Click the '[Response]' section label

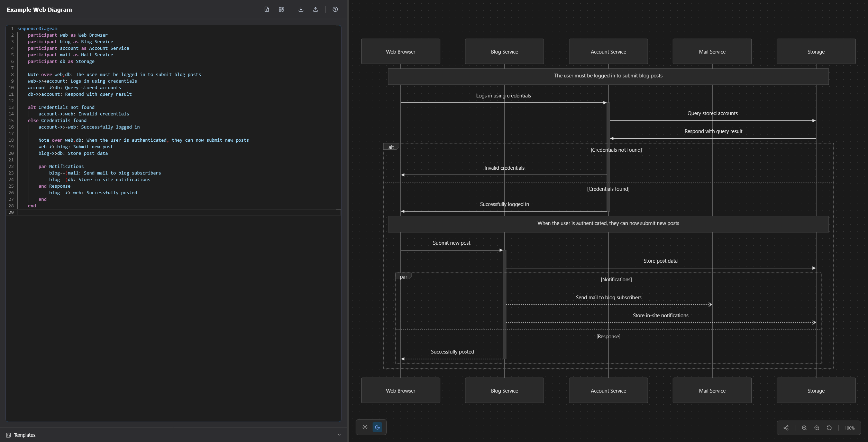click(608, 337)
